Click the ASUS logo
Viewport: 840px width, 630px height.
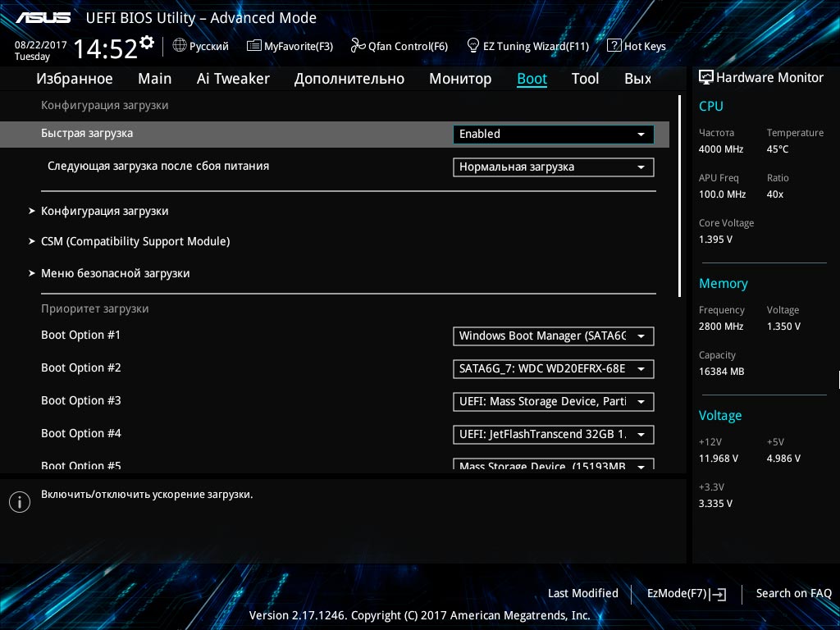coord(43,18)
